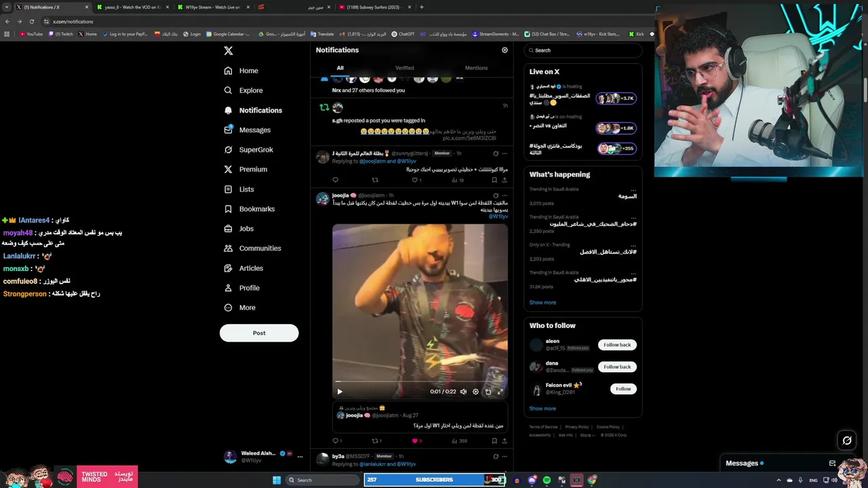Show more Who to follow suggestions

coord(542,408)
